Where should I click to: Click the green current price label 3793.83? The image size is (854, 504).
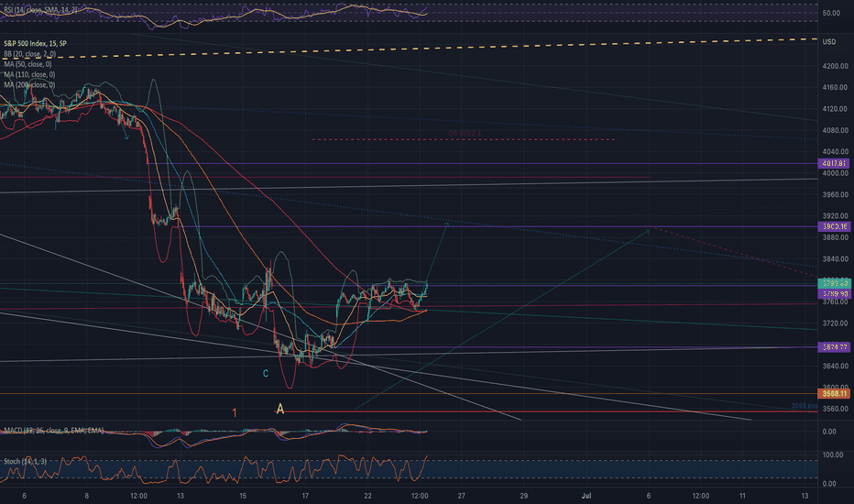pyautogui.click(x=834, y=283)
